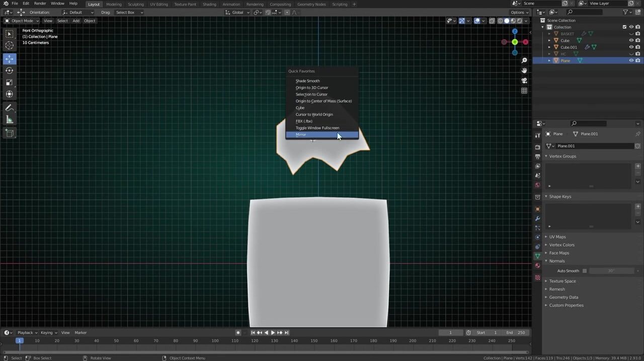Select the Measure tool
Screen dimensions: 644x361
click(x=9, y=119)
